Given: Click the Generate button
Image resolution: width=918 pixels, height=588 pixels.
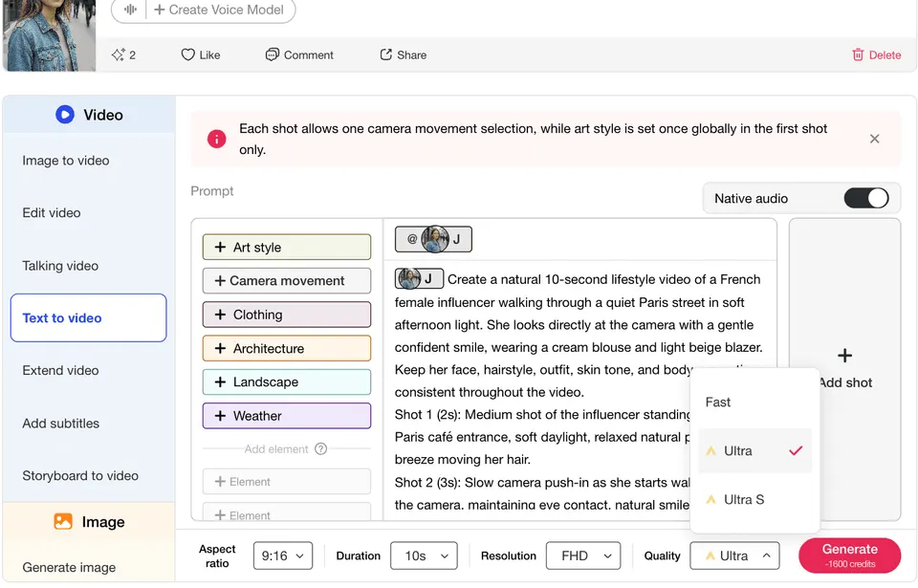Looking at the screenshot, I should (849, 555).
